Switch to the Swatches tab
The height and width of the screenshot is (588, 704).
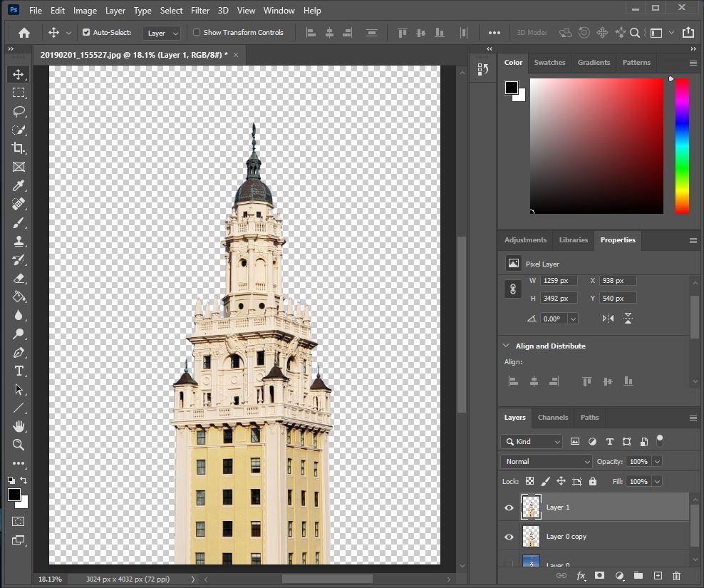[x=549, y=63]
